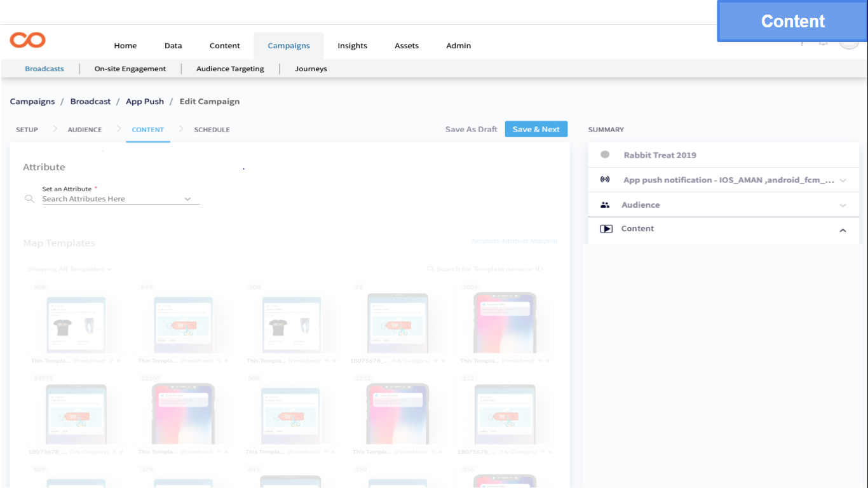Go to the SCHEDULE step
This screenshot has height=488, width=868.
tap(212, 130)
